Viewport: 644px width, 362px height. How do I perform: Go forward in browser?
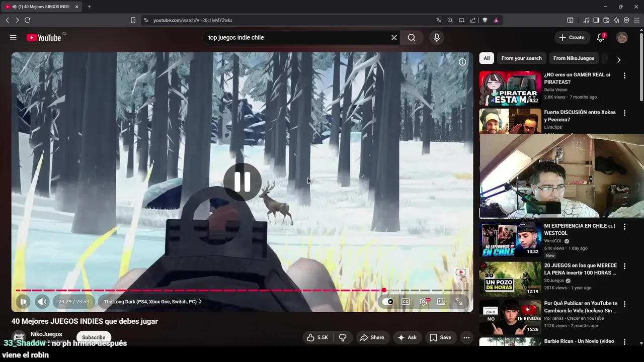[x=17, y=20]
